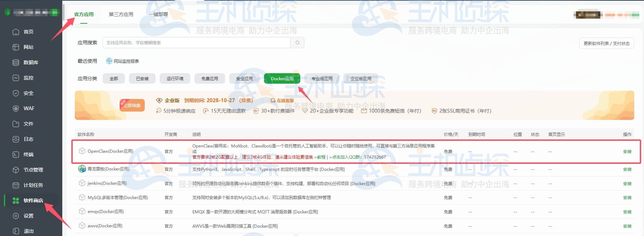Image resolution: width=644 pixels, height=236 pixels.
Task: Open the 首页 home icon in sidebar
Action: (16, 32)
